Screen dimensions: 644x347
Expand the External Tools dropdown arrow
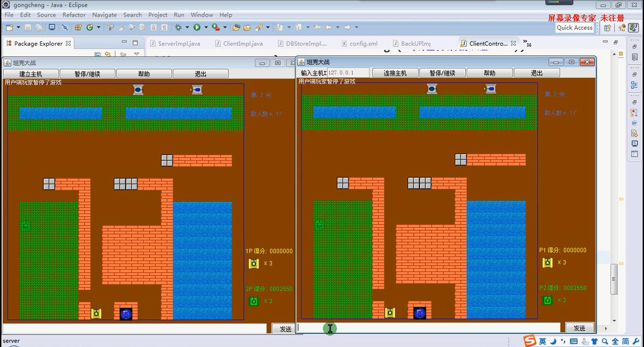pos(225,27)
